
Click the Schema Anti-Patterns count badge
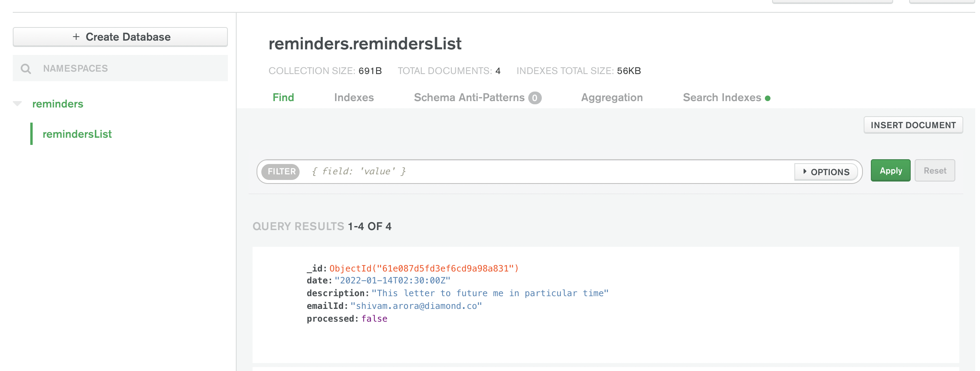pos(535,98)
